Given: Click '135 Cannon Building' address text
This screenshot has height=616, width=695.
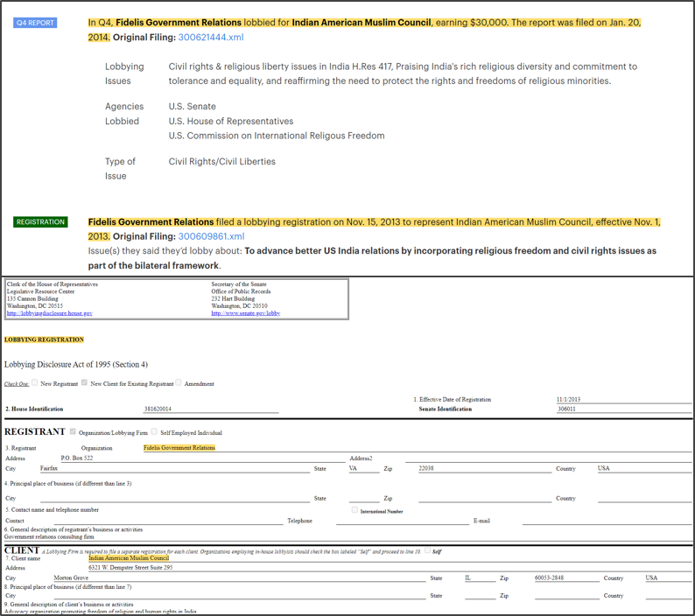Looking at the screenshot, I should (32, 298).
